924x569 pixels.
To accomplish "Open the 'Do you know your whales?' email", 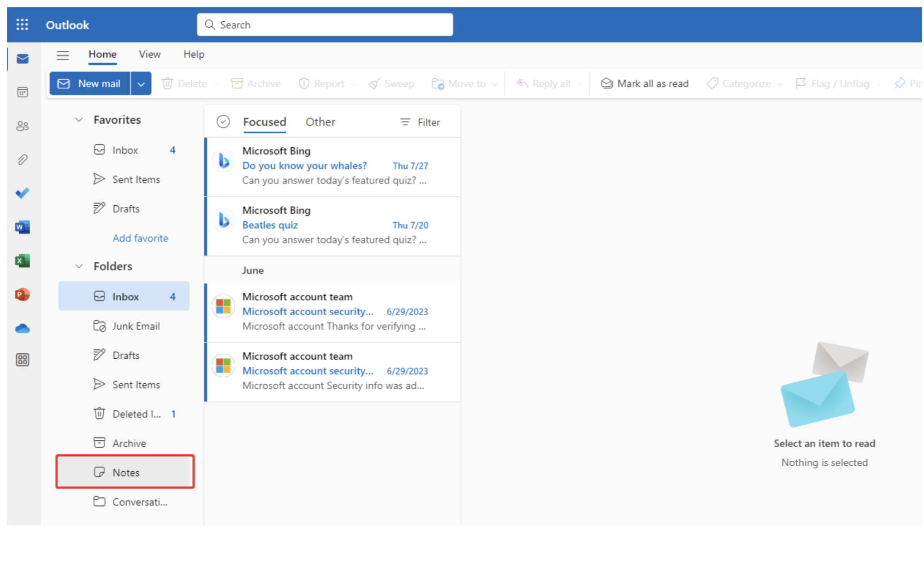I will [333, 167].
